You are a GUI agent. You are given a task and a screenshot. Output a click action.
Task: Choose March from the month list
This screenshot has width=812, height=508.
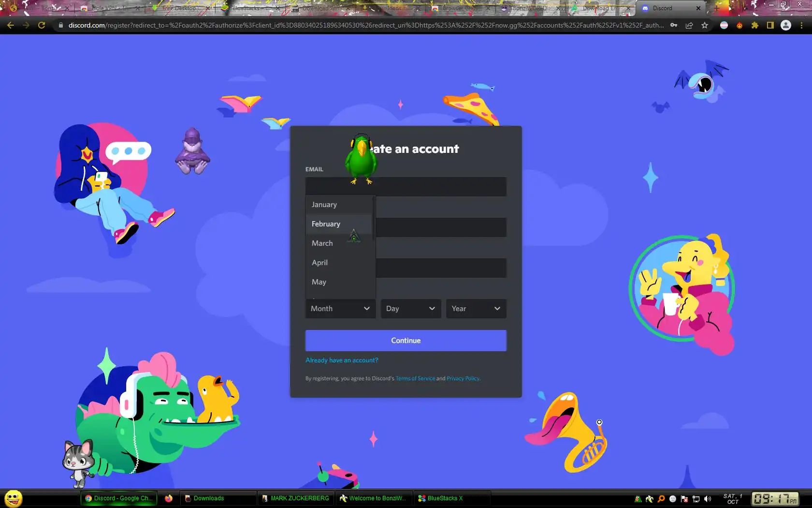[x=339, y=243]
